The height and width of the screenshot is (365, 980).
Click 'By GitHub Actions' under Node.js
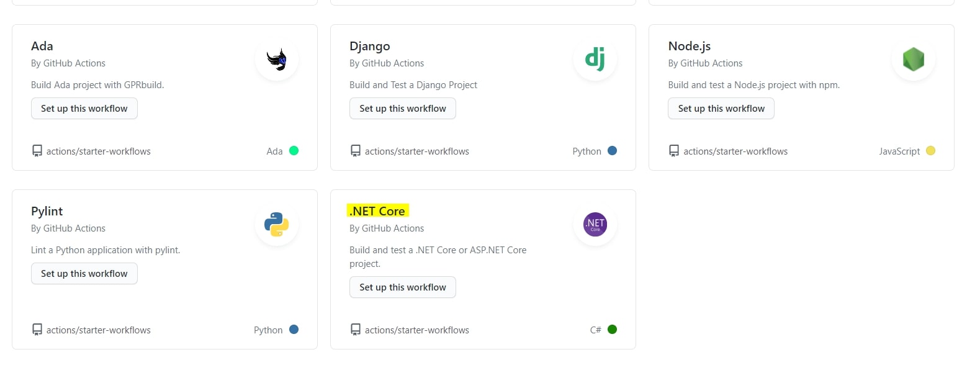(x=705, y=63)
